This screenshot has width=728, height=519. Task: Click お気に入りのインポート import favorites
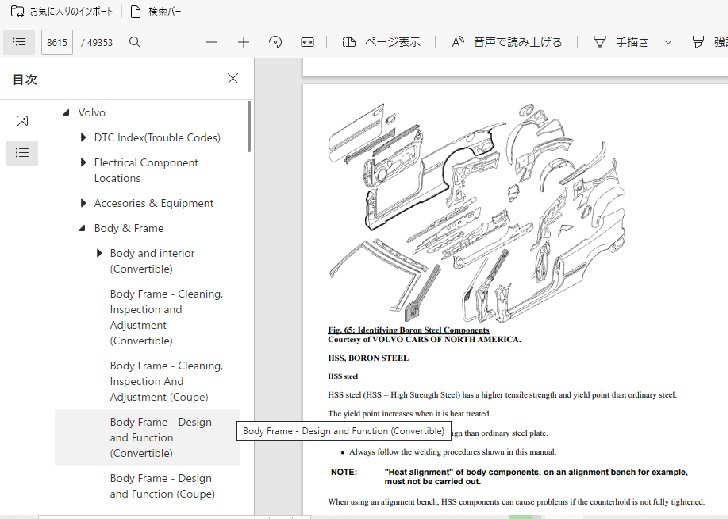(x=62, y=12)
